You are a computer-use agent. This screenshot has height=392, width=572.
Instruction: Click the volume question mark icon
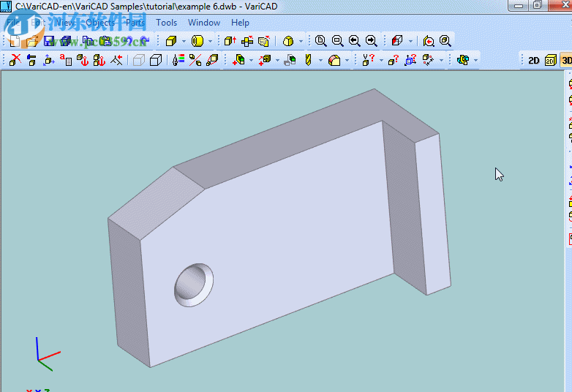[x=368, y=60]
